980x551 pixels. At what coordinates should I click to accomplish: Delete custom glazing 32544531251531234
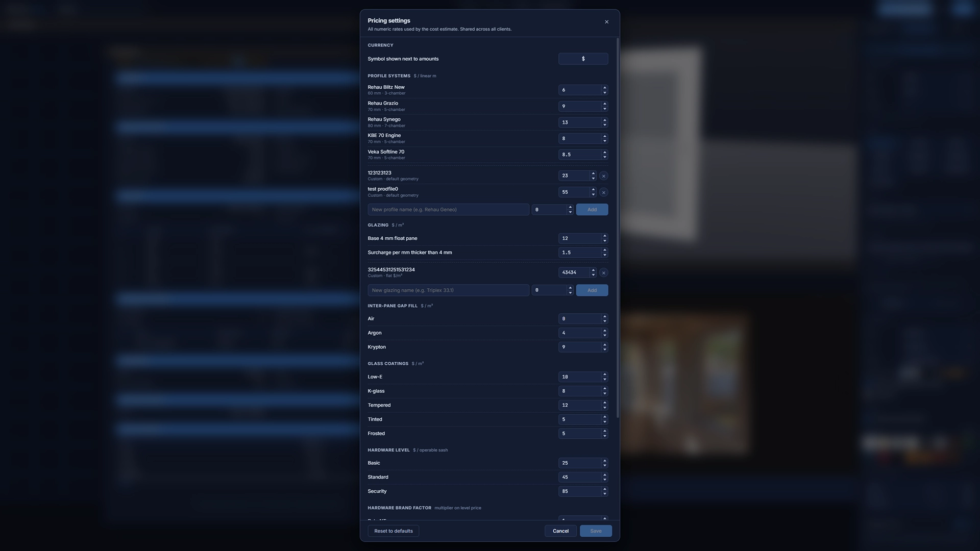(603, 273)
